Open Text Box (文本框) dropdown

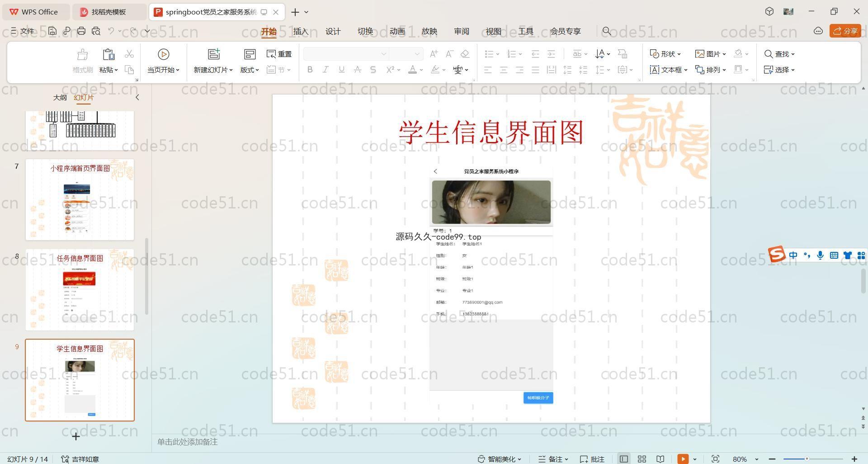coord(669,70)
